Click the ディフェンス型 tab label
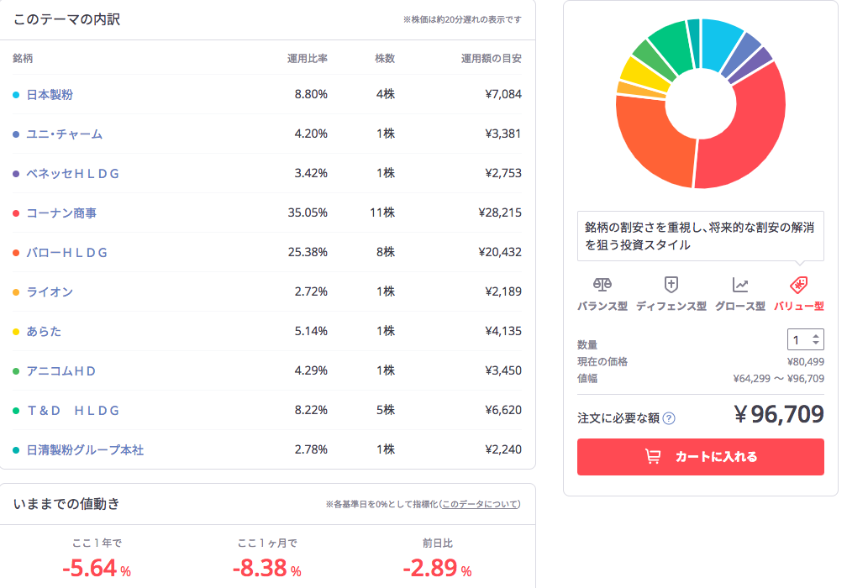868x588 pixels. point(671,306)
